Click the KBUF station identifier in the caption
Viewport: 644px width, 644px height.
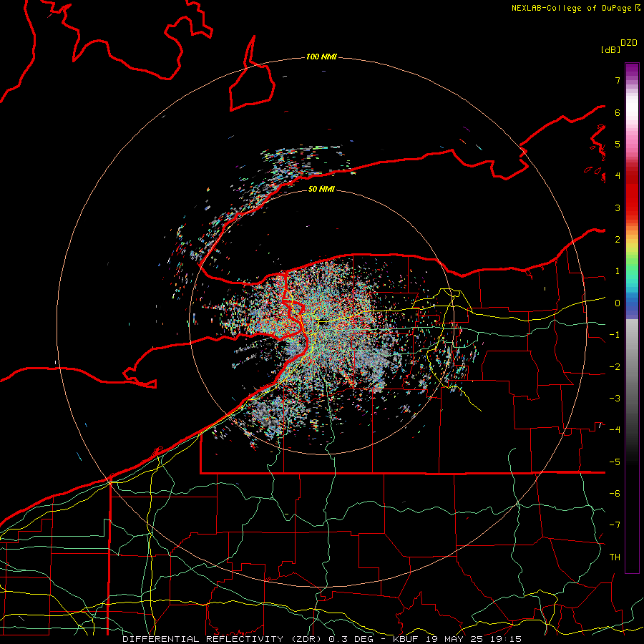404,639
